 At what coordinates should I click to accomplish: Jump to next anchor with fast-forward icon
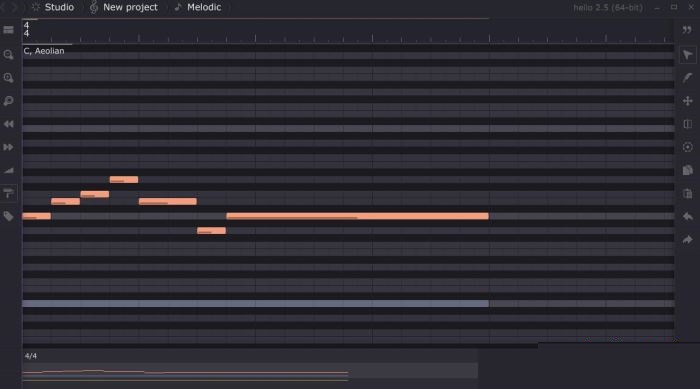pos(8,147)
